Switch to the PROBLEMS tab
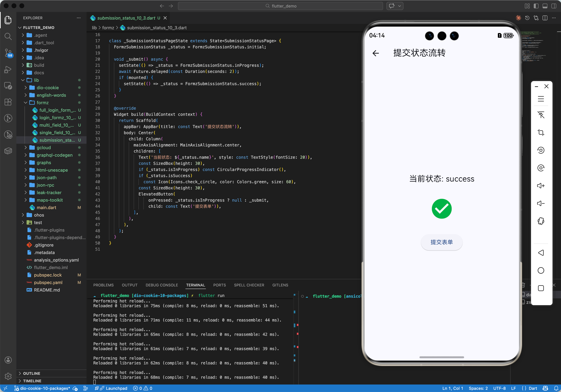Screen dimensions: 561x392 103,285
